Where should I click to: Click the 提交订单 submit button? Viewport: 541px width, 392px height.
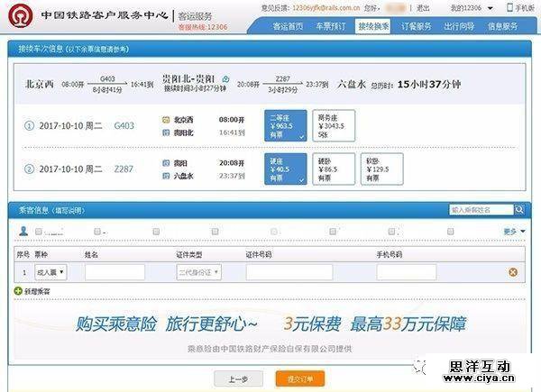pyautogui.click(x=295, y=379)
